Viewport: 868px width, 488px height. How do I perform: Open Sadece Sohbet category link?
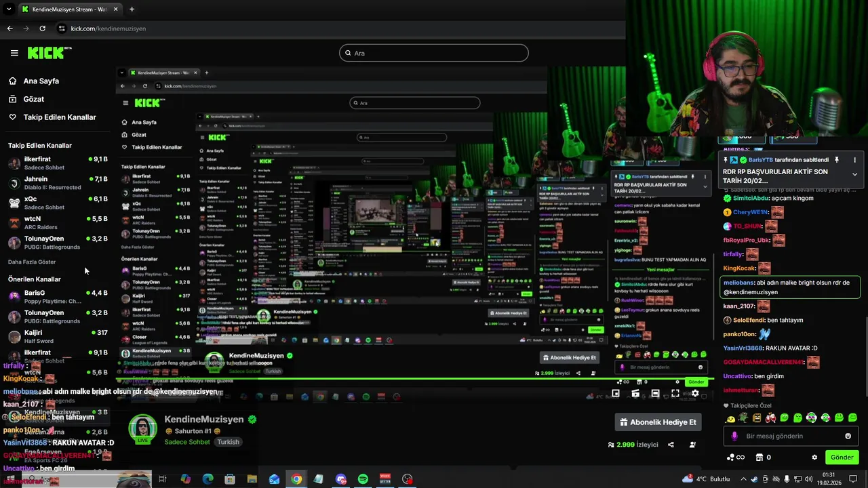click(x=187, y=442)
